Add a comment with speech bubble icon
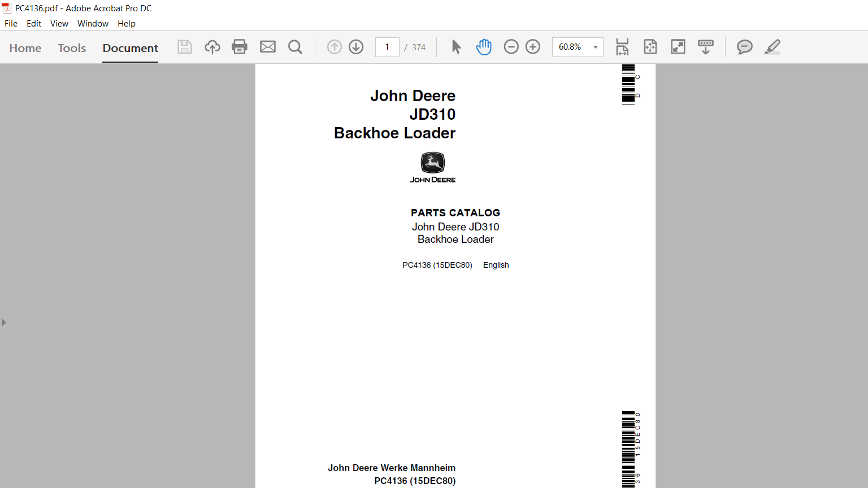 (x=745, y=47)
